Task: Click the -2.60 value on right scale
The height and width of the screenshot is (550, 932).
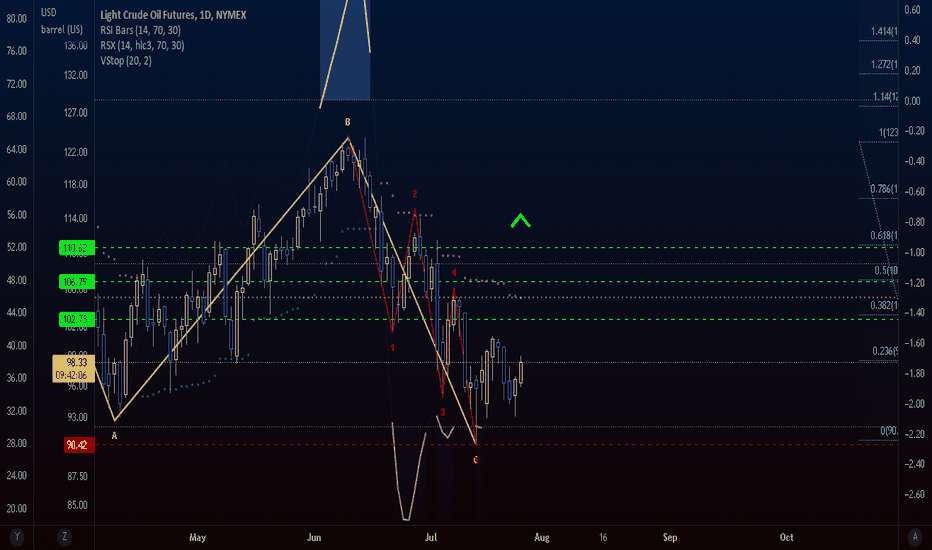Action: [x=914, y=494]
